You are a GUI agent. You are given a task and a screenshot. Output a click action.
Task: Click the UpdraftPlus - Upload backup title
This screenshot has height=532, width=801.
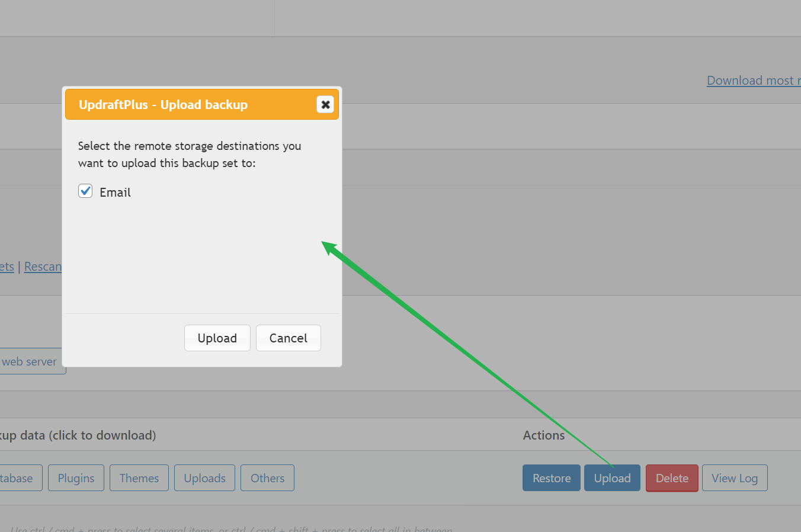pos(163,105)
